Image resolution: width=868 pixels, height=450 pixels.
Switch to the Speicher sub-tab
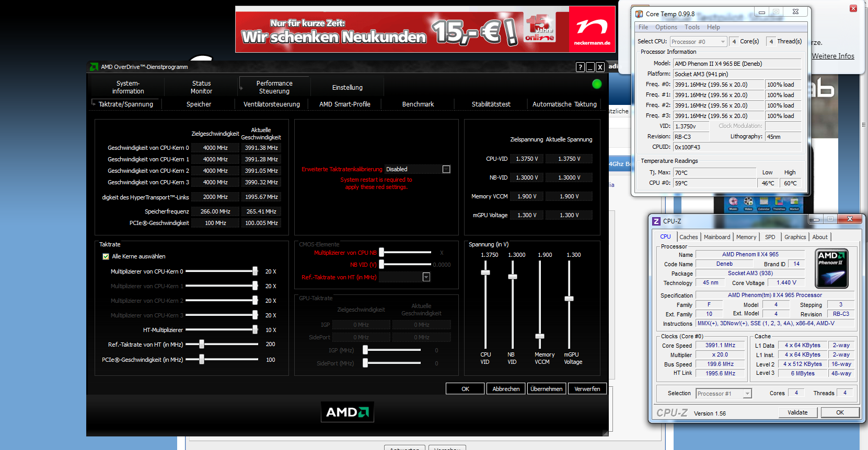[x=199, y=104]
